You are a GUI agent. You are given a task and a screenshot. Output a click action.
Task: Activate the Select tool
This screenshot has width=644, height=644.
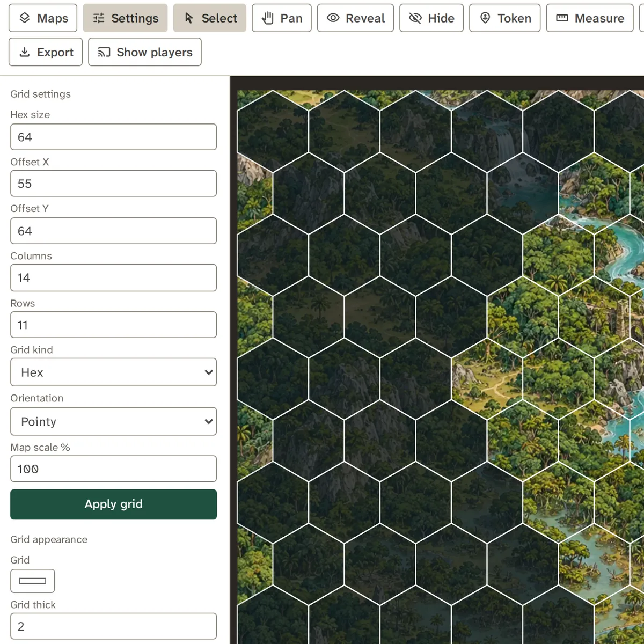pyautogui.click(x=210, y=18)
